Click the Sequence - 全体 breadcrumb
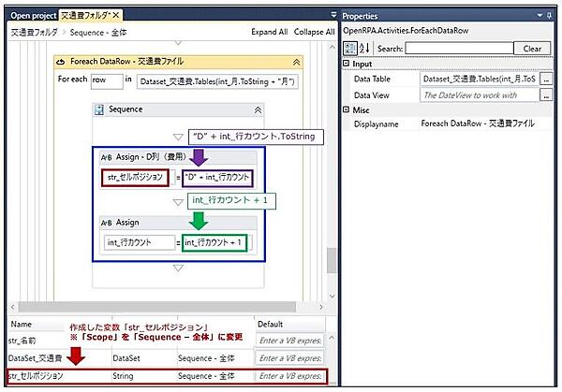562x392 pixels. [98, 33]
